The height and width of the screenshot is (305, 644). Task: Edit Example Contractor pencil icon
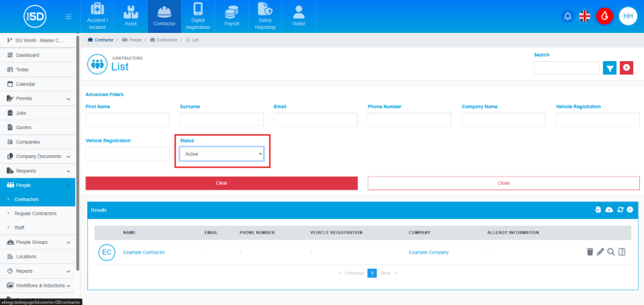pyautogui.click(x=601, y=252)
